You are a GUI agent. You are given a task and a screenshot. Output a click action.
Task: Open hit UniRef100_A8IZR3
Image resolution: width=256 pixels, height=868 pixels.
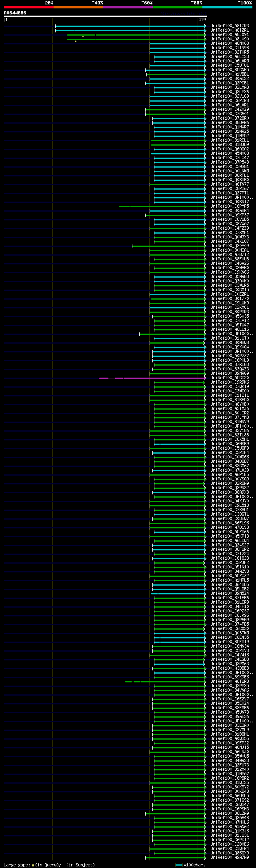pos(230,26)
